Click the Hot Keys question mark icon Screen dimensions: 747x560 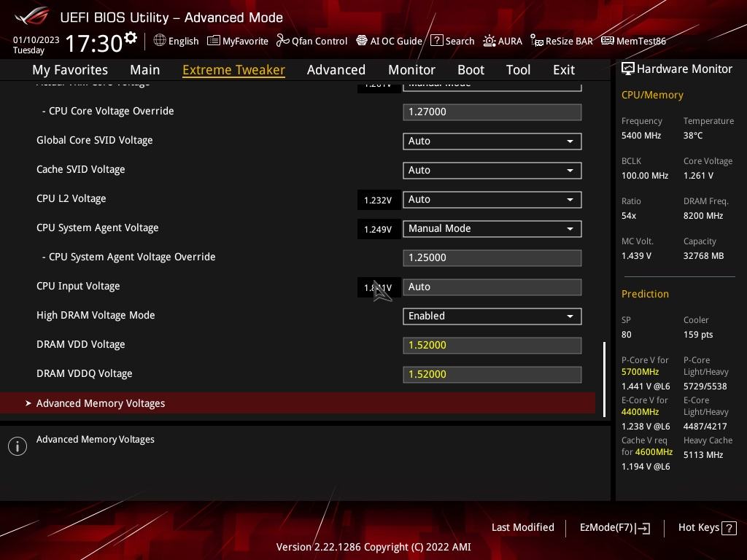[729, 528]
